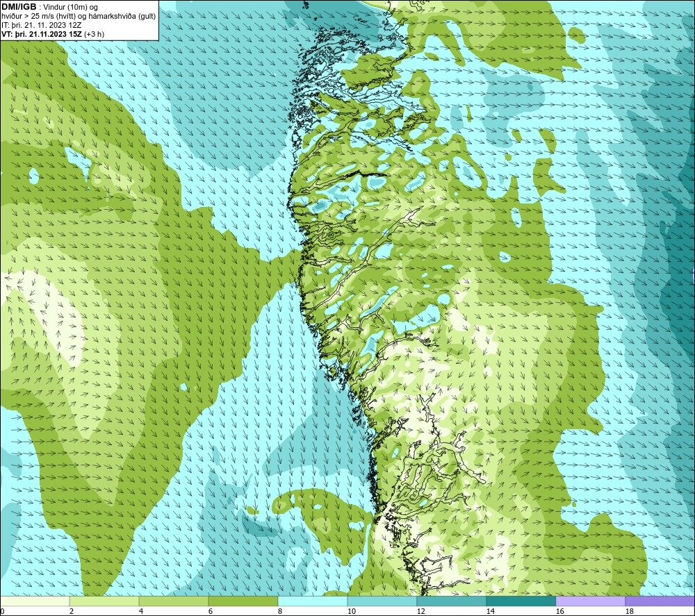This screenshot has height=616, width=695.
Task: Click the 2-4 m/s light green swatch
Action: pos(104,601)
